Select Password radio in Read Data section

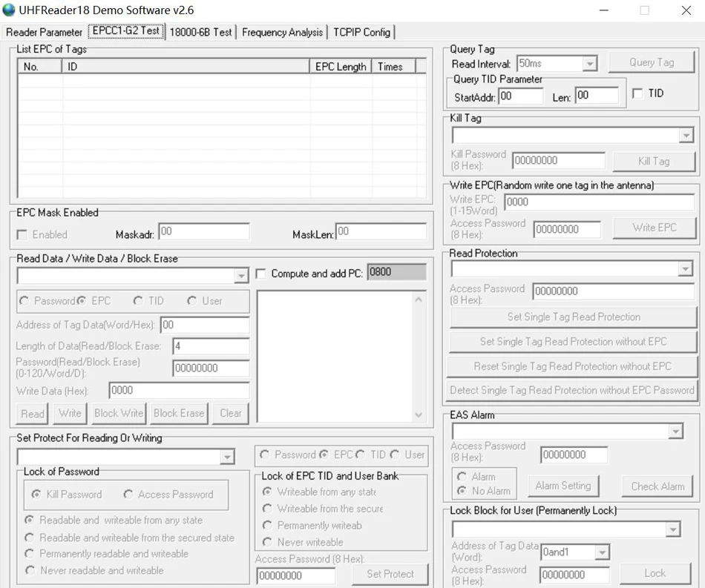(x=24, y=301)
